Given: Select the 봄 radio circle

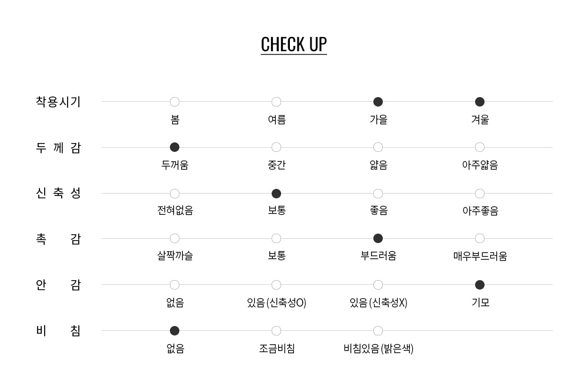Looking at the screenshot, I should (x=175, y=102).
